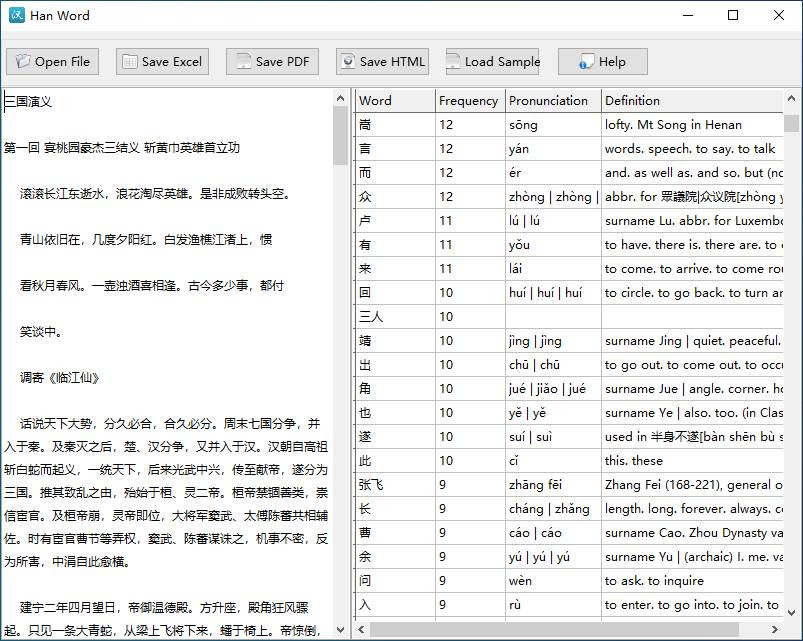Click table vertical scrollbar down arrow

(x=791, y=612)
